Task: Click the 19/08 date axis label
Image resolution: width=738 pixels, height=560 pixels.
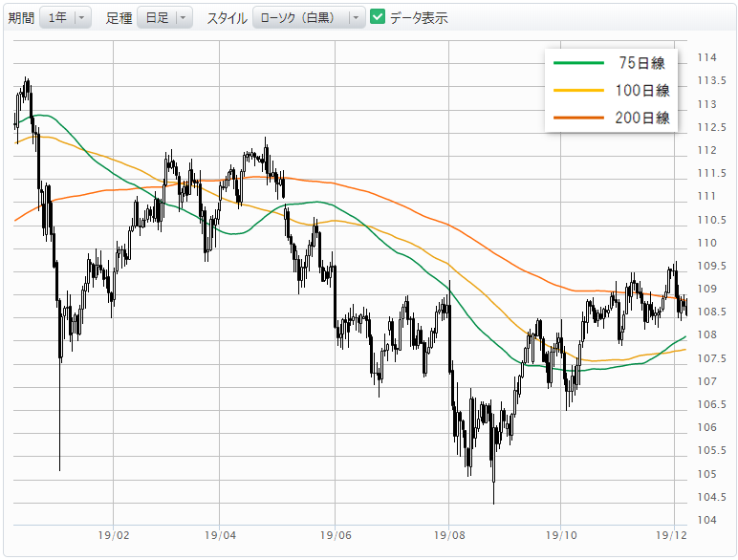Action: point(449,535)
